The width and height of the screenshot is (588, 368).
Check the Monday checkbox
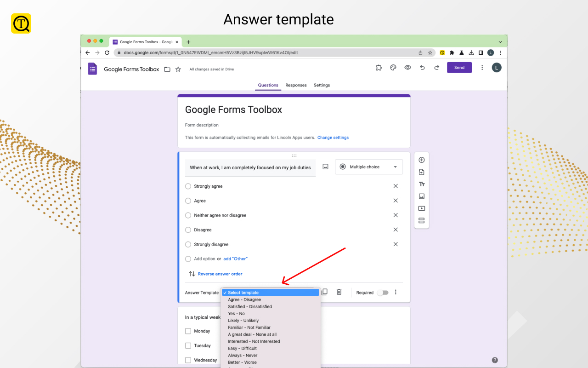pyautogui.click(x=188, y=331)
